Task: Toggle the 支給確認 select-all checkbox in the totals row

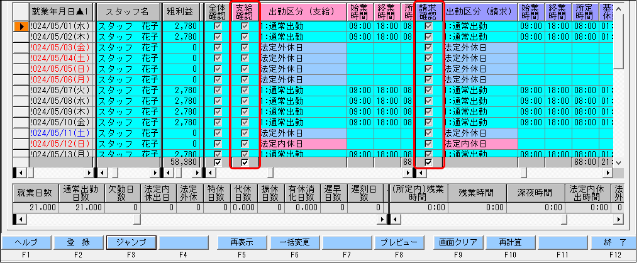Action: click(245, 162)
